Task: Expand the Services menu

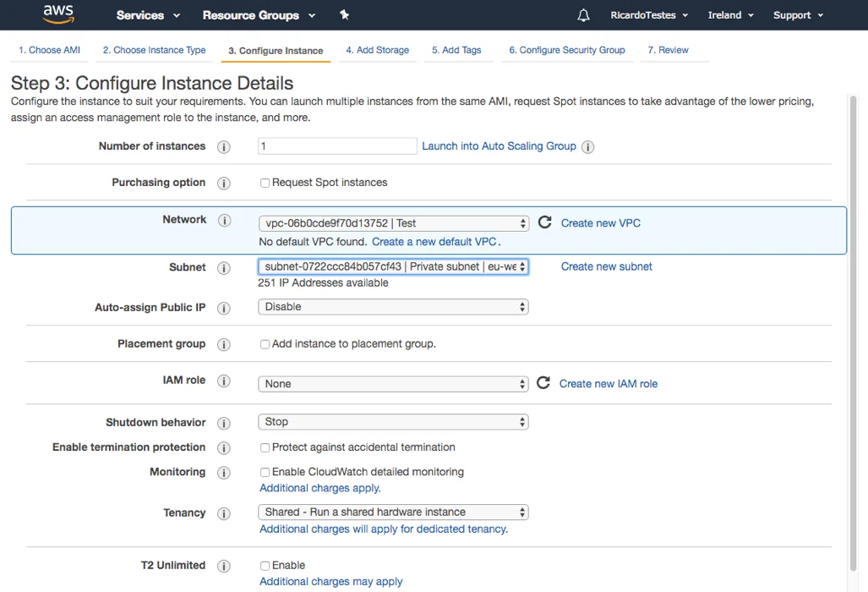Action: [148, 15]
